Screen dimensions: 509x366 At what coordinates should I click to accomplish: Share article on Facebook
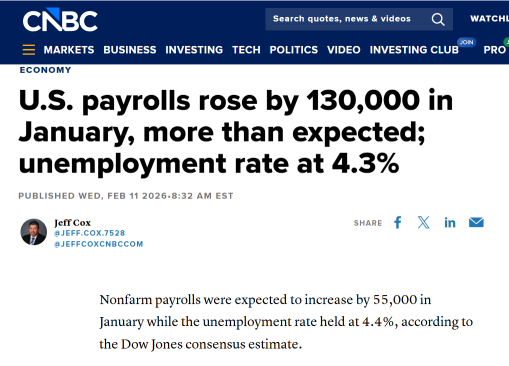pos(397,222)
